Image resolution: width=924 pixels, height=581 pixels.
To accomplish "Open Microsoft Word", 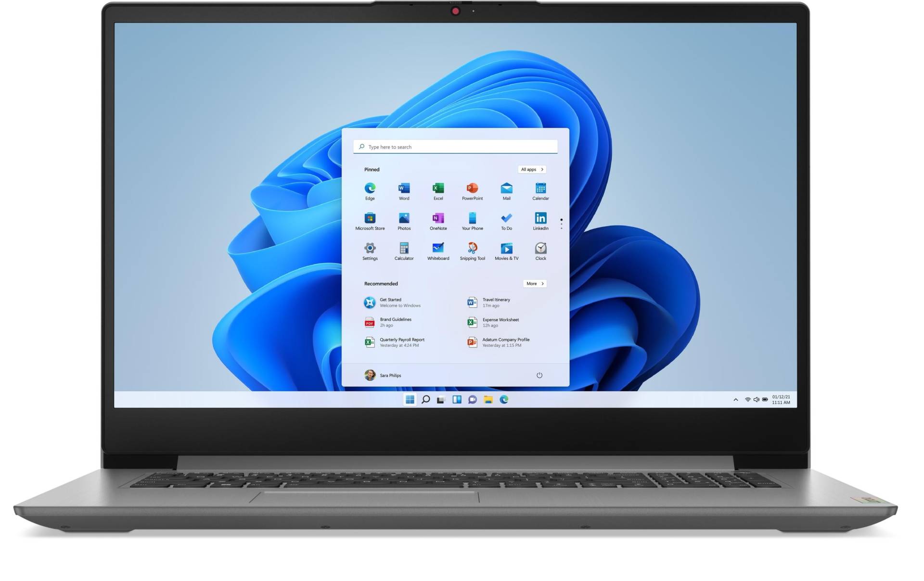I will pyautogui.click(x=403, y=189).
